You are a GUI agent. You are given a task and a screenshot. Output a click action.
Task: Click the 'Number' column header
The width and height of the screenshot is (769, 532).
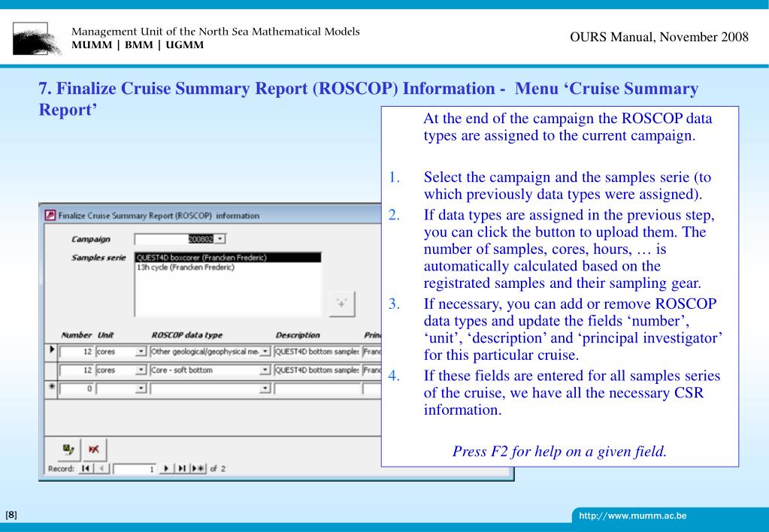[x=76, y=335]
